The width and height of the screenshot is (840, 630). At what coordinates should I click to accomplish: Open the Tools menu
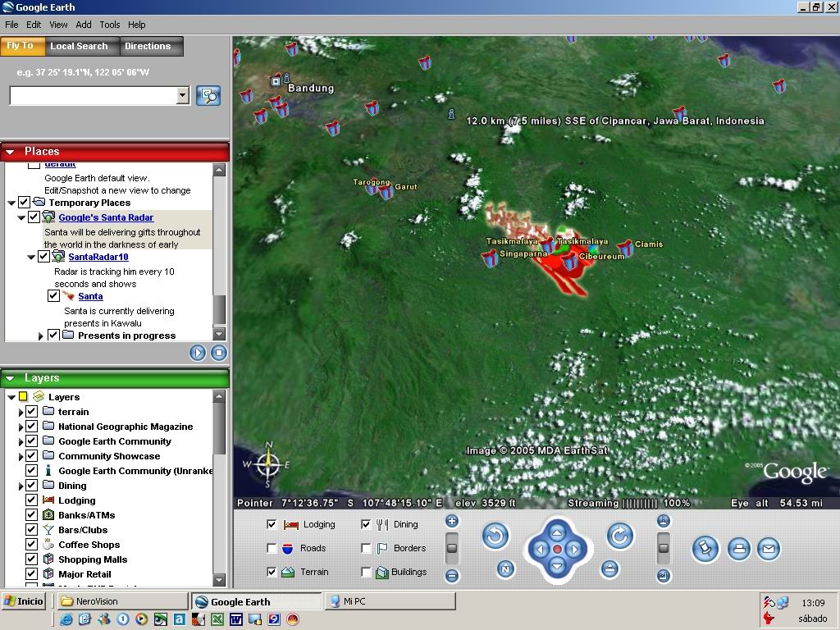pyautogui.click(x=110, y=25)
